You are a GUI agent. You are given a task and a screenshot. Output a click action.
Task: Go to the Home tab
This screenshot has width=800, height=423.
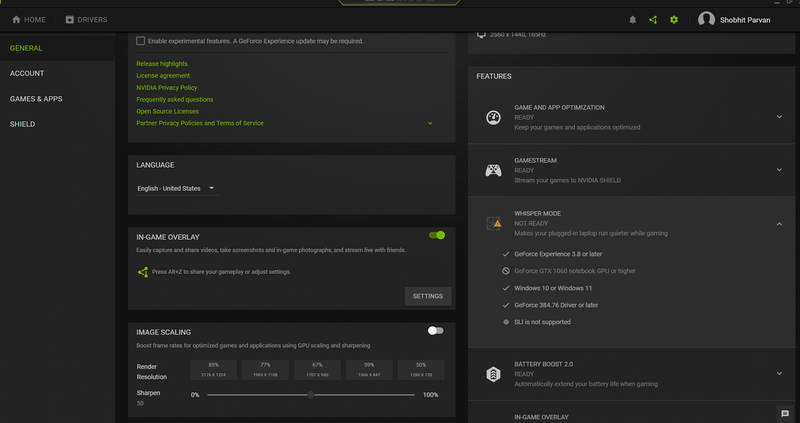(x=29, y=20)
